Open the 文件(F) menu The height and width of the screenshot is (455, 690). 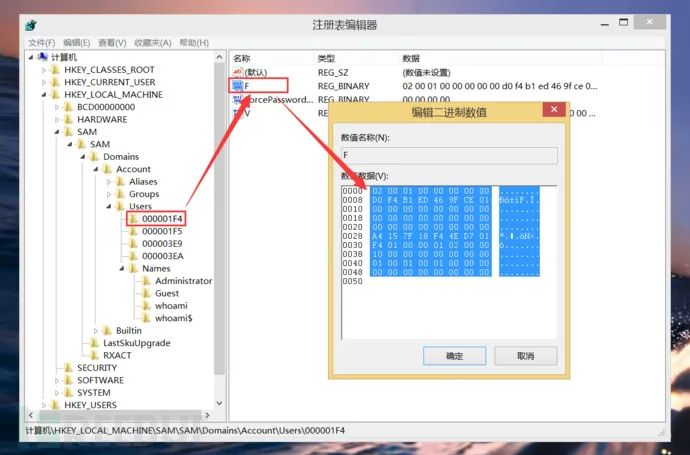tap(42, 43)
